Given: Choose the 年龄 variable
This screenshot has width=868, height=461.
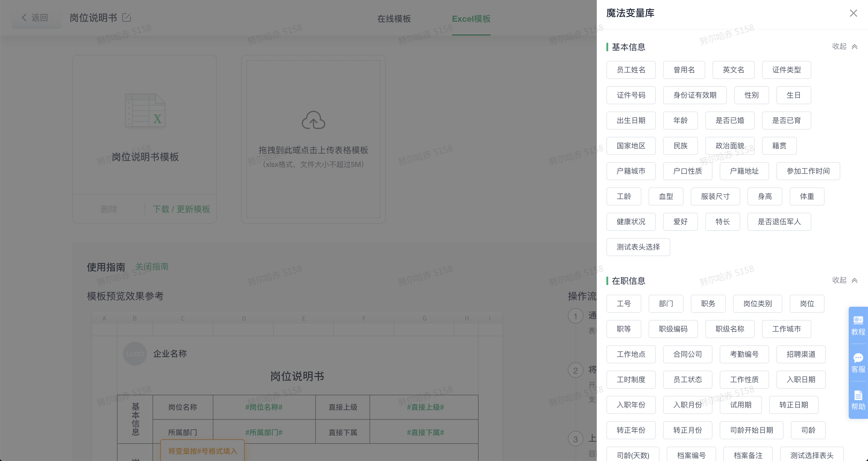Looking at the screenshot, I should [x=680, y=120].
